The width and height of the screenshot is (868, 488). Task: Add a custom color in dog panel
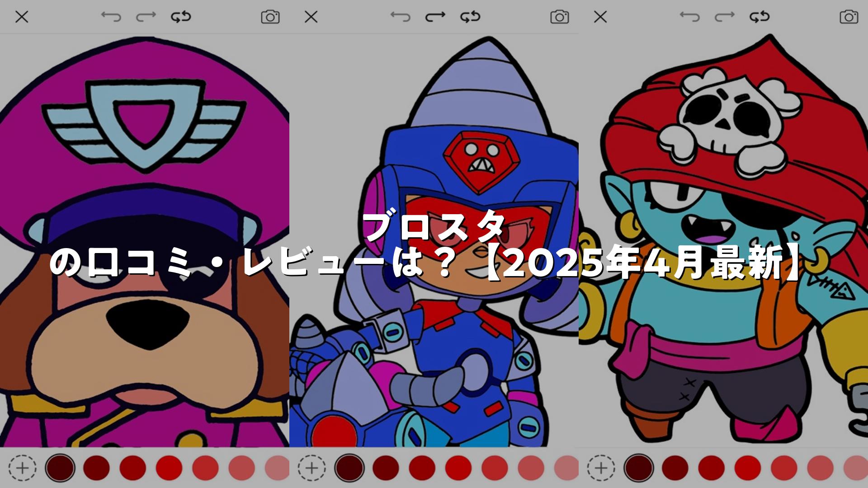[22, 468]
